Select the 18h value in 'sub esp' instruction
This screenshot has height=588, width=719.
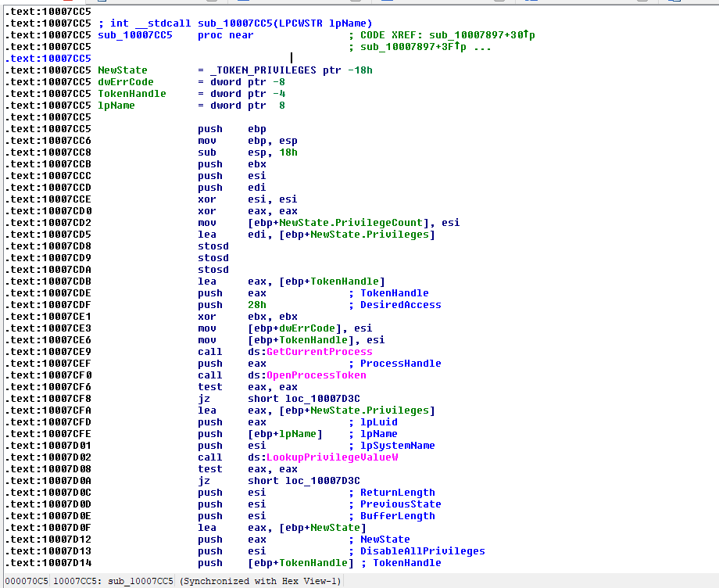[288, 152]
